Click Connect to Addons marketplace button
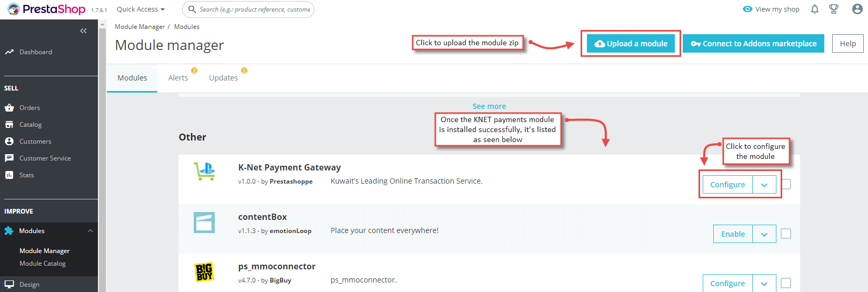 tap(753, 44)
